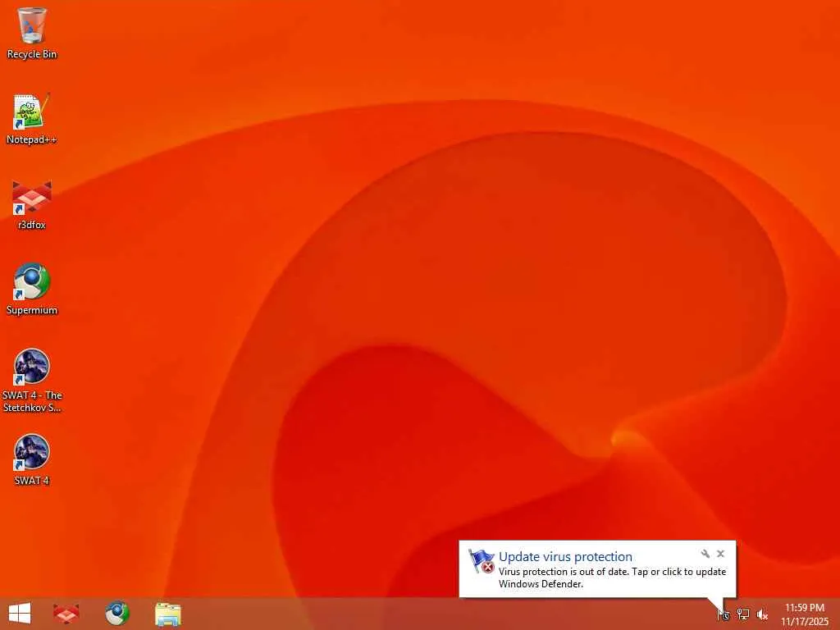Click the notification message about Windows Defender

tap(612, 577)
